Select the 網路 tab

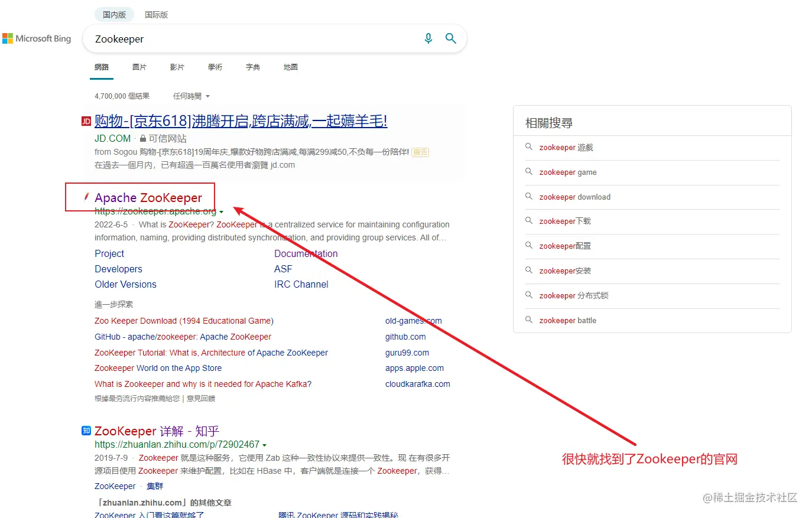click(x=102, y=67)
